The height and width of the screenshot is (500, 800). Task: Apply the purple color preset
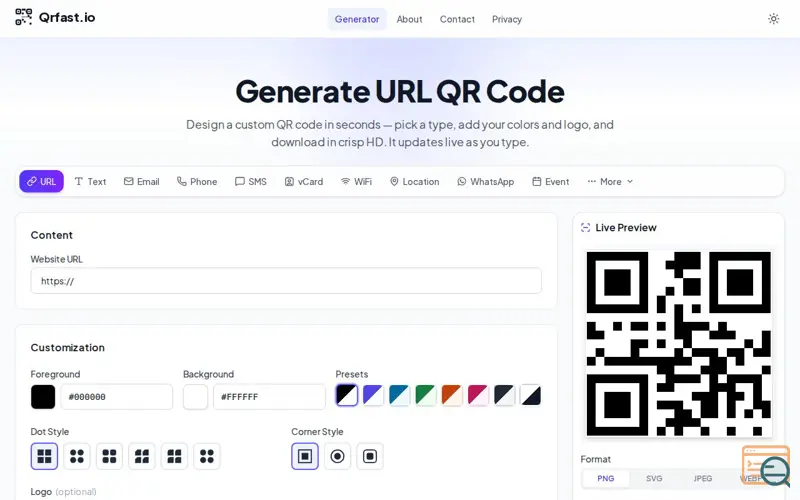(x=373, y=395)
